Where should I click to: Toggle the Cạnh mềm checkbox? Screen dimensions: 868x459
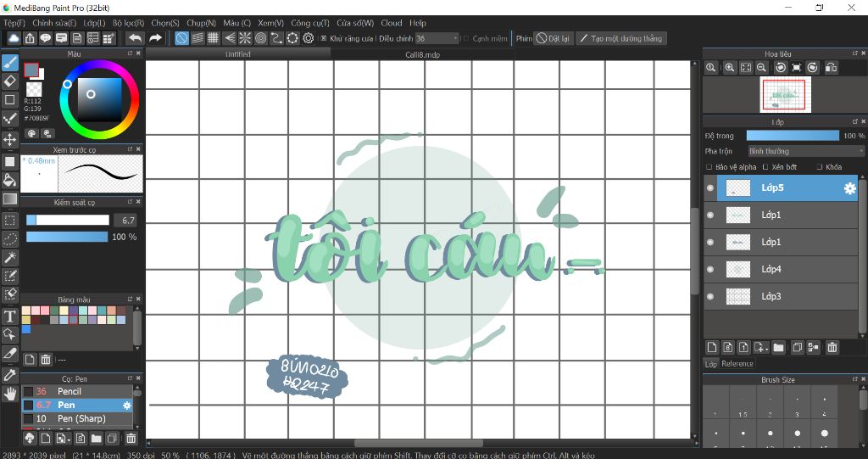466,38
